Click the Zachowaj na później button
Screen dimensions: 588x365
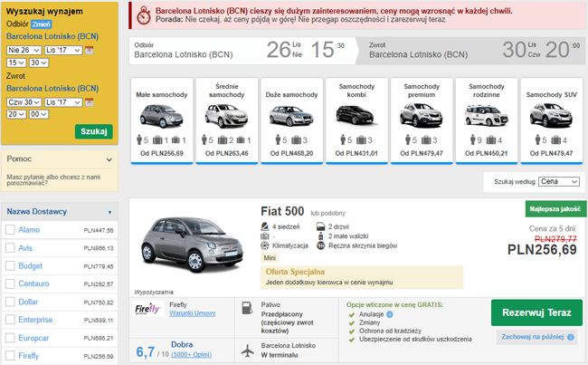pos(537,337)
